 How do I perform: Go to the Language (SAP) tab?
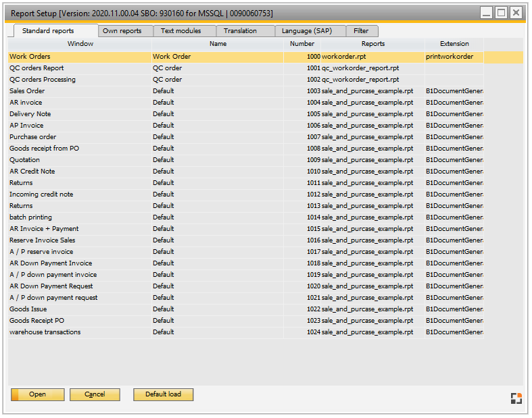pos(307,31)
